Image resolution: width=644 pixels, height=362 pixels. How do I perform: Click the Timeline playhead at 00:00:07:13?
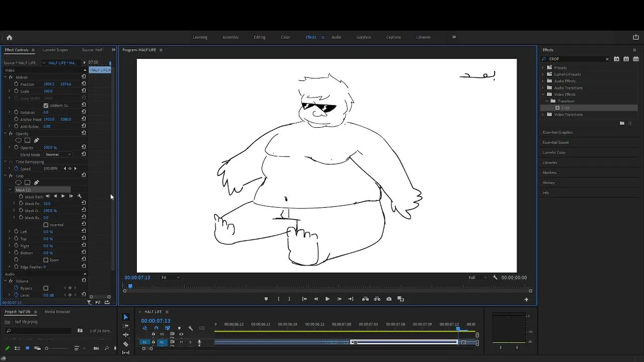click(x=458, y=329)
